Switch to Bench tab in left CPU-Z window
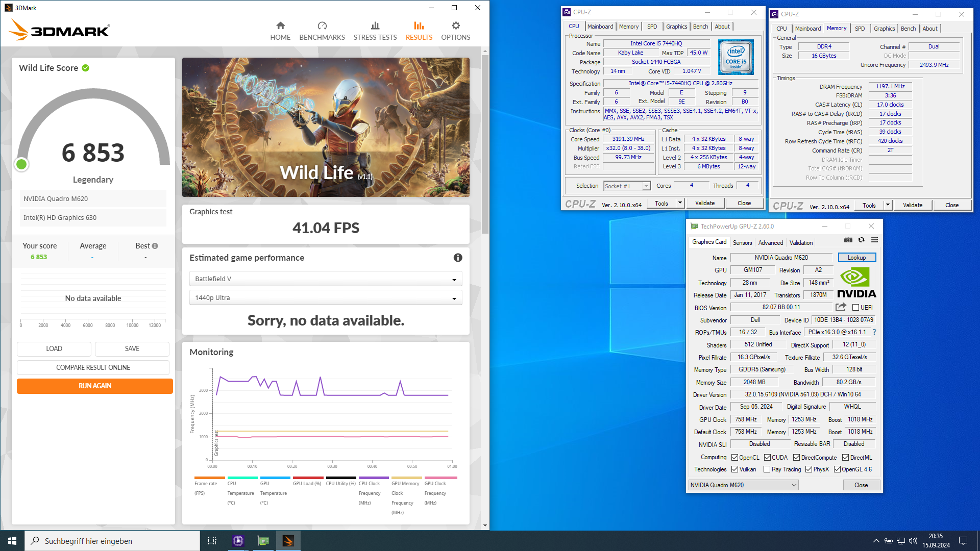The width and height of the screenshot is (980, 551). pos(700,27)
